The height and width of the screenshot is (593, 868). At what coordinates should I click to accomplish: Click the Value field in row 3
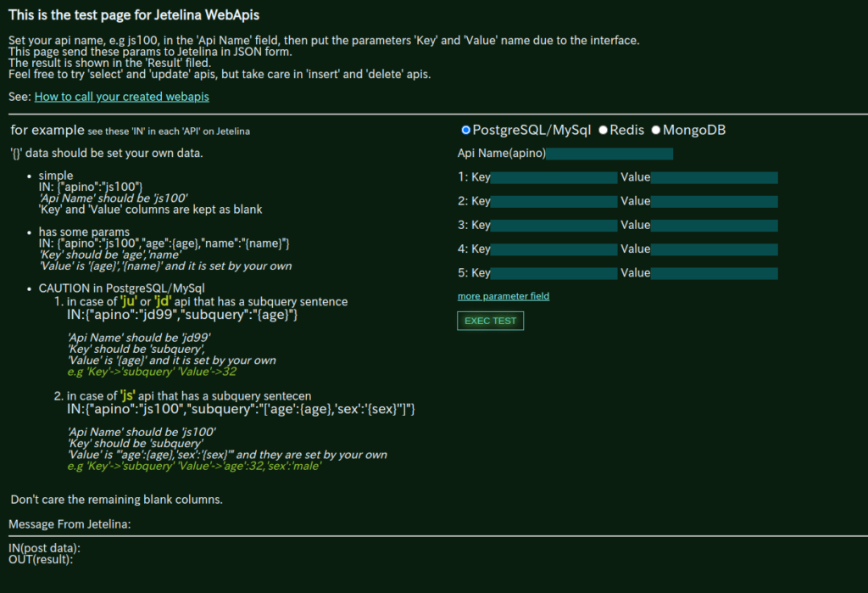tap(714, 225)
